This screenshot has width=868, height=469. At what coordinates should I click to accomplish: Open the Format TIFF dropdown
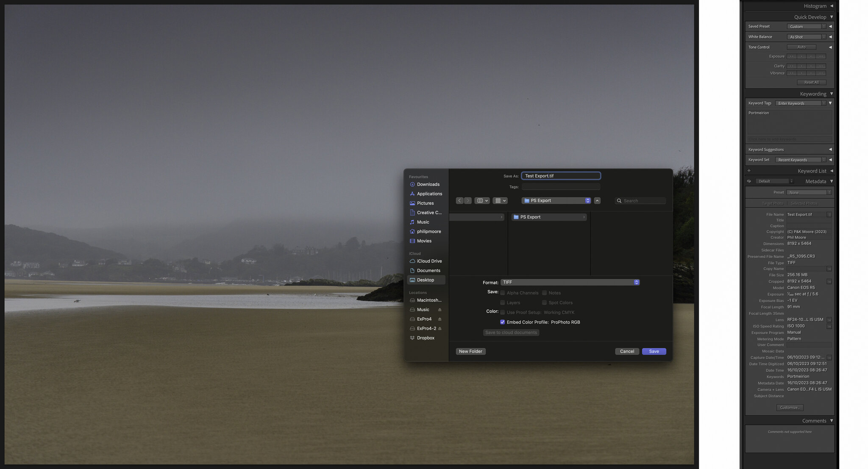point(570,282)
